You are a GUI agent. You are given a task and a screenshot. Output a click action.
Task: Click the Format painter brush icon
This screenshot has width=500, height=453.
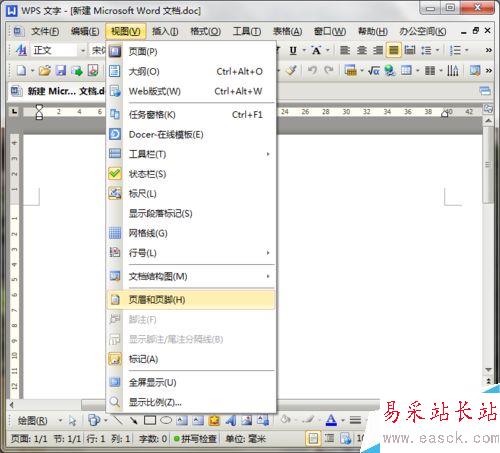[x=292, y=70]
